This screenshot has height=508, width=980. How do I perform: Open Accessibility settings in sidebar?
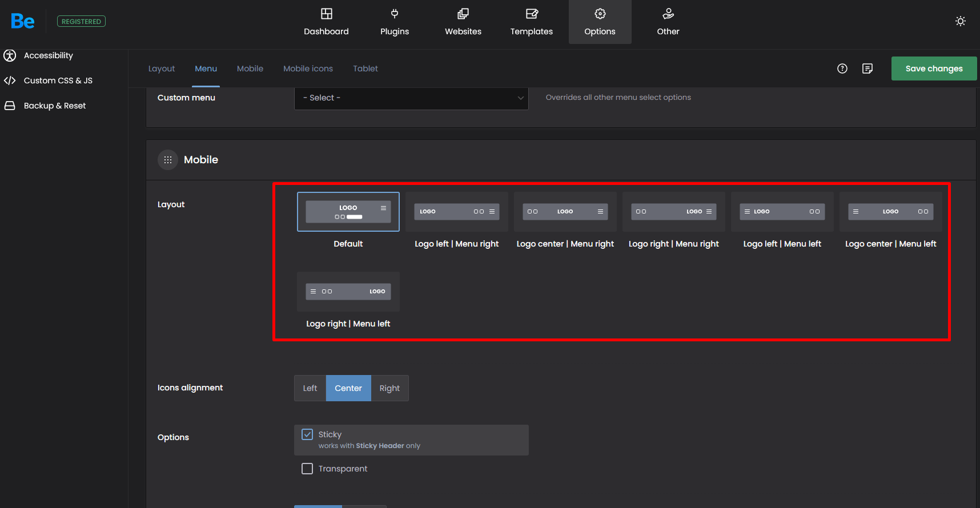[x=49, y=55]
